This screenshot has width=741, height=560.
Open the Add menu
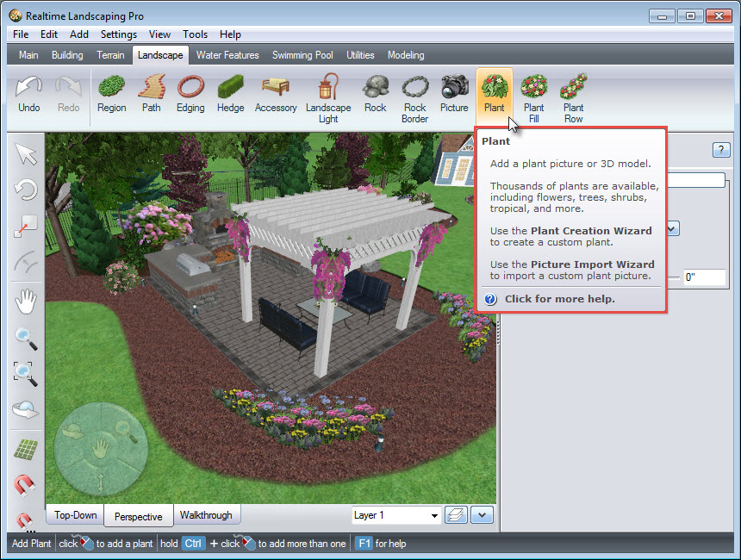point(79,34)
